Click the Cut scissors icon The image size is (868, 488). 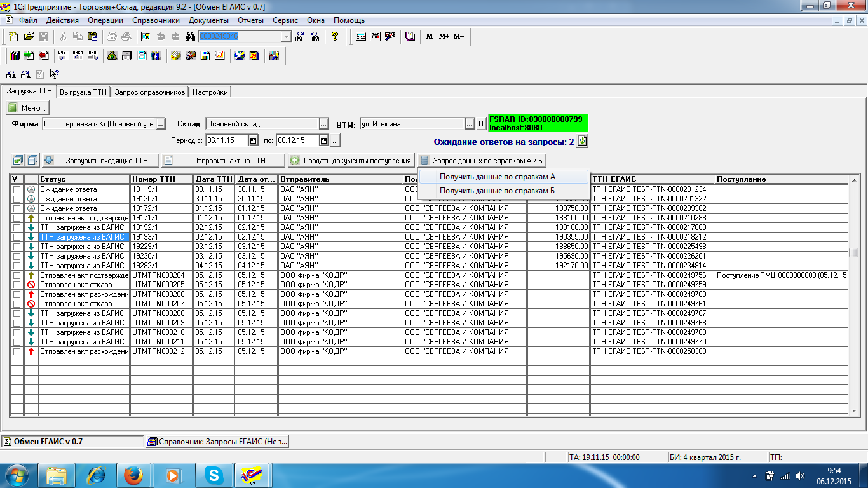64,37
